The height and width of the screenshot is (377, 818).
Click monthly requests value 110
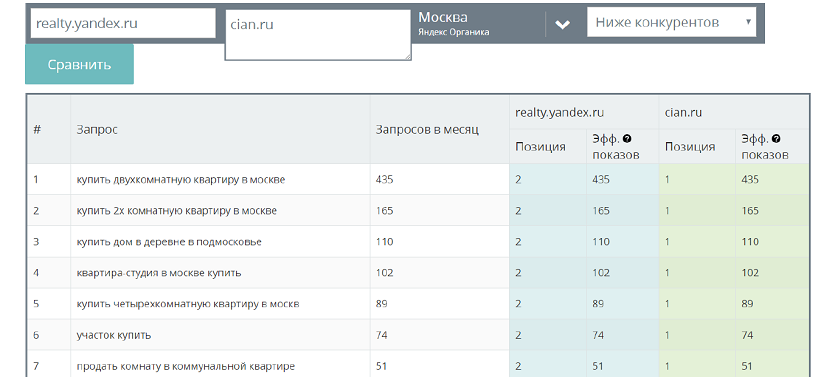[384, 242]
